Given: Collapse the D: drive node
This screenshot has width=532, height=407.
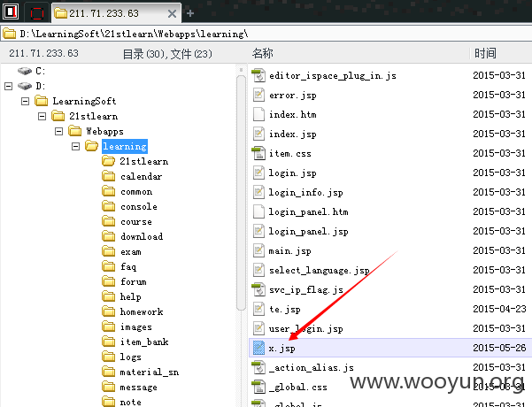Looking at the screenshot, I should [x=9, y=86].
